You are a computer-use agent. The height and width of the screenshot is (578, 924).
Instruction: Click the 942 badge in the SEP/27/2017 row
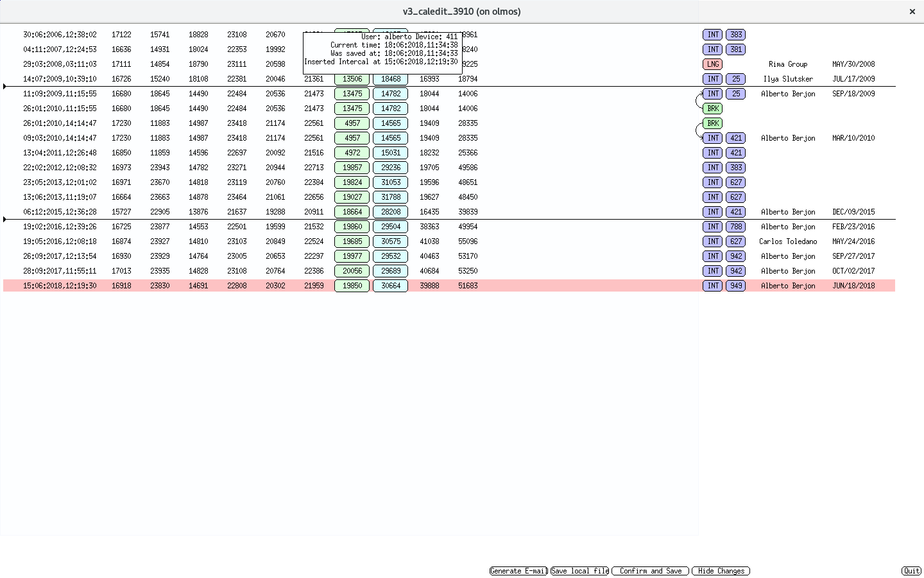pos(735,256)
